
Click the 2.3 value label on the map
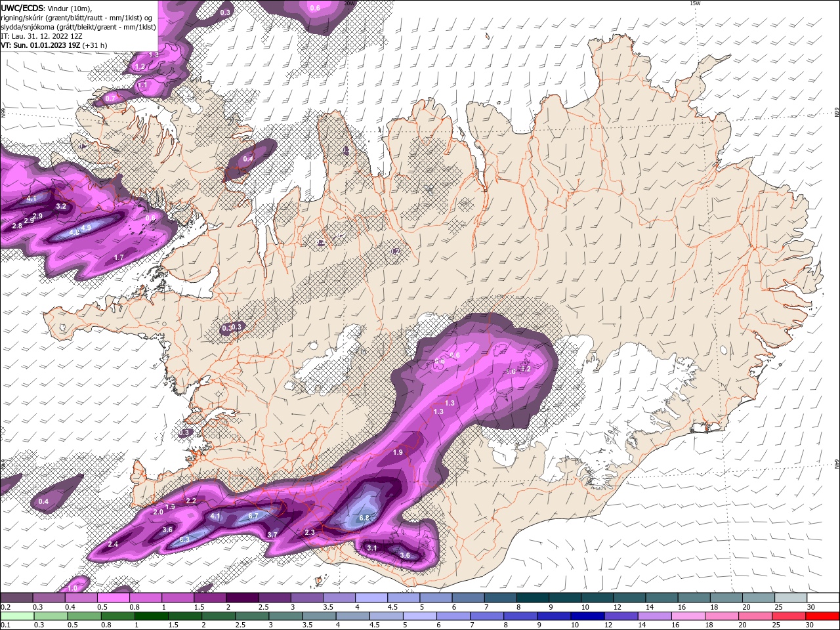(x=310, y=532)
